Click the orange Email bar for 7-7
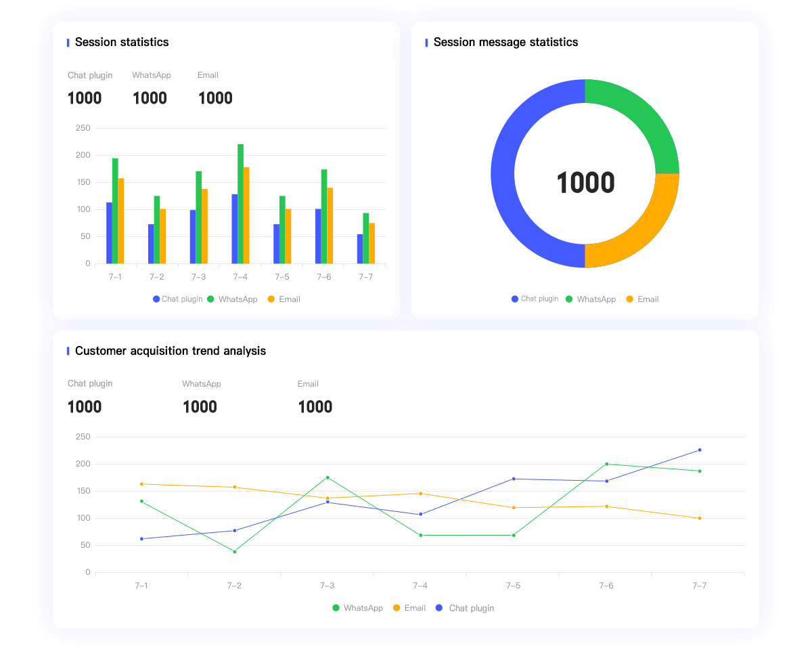This screenshot has width=812, height=650. pyautogui.click(x=371, y=243)
